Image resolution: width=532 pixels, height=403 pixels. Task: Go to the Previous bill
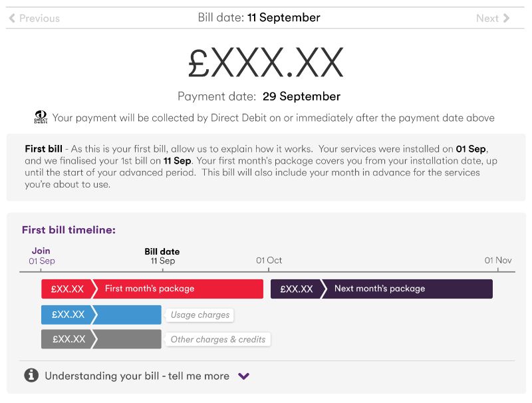[x=33, y=18]
